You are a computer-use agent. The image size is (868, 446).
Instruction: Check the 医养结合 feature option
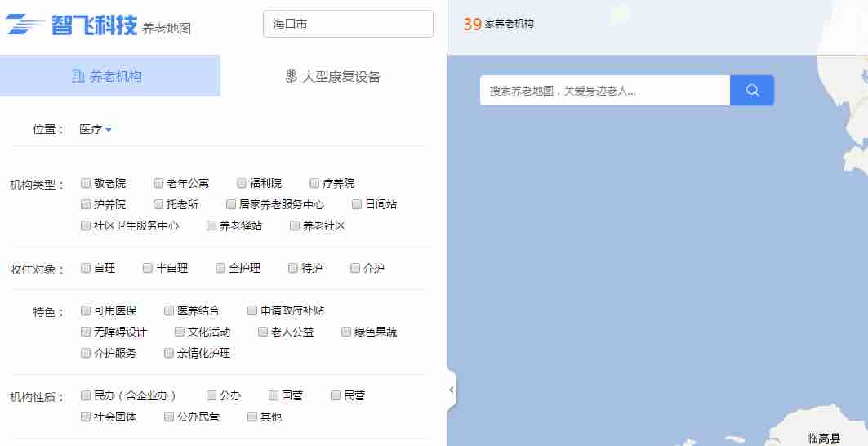pos(169,310)
